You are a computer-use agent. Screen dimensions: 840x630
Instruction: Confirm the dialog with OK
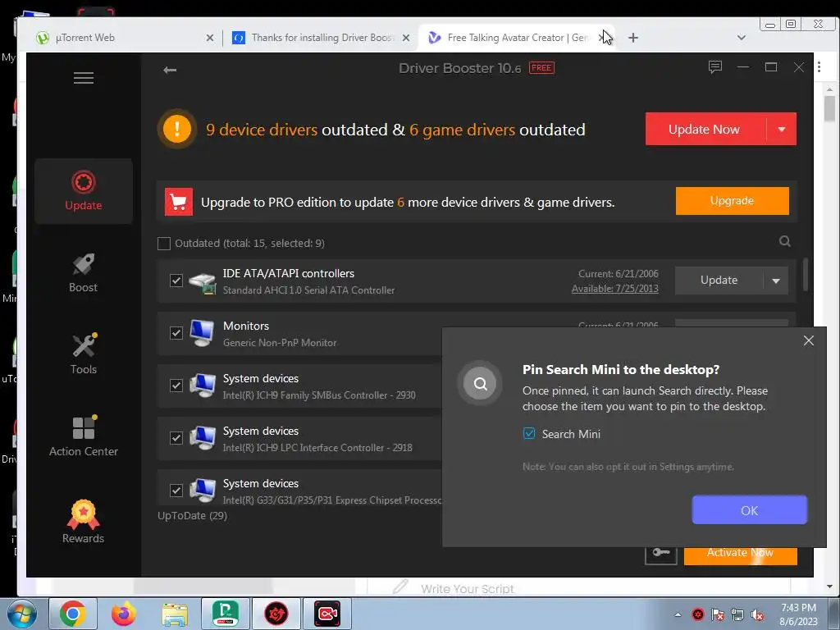[749, 510]
